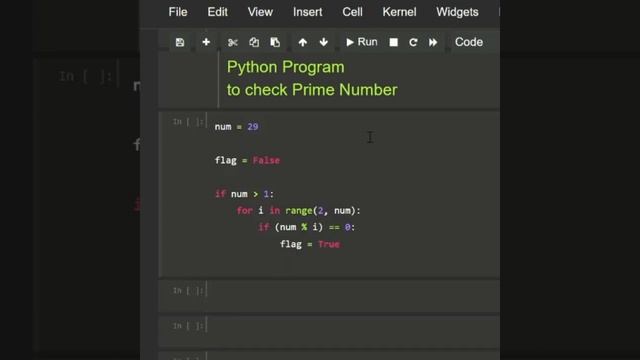The height and width of the screenshot is (360, 640).
Task: Click the 'for i in range(2, num):' line
Action: 298,211
